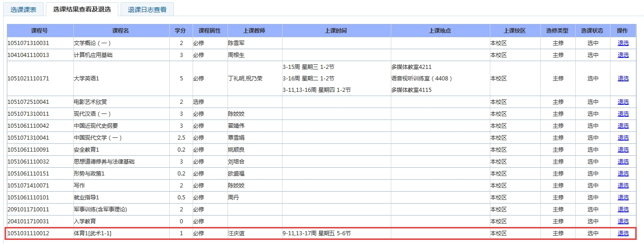Viewport: 644px width, 244px height.
Task: Withdraw from 电影艺术欣赏 using 退选
Action: tap(623, 102)
